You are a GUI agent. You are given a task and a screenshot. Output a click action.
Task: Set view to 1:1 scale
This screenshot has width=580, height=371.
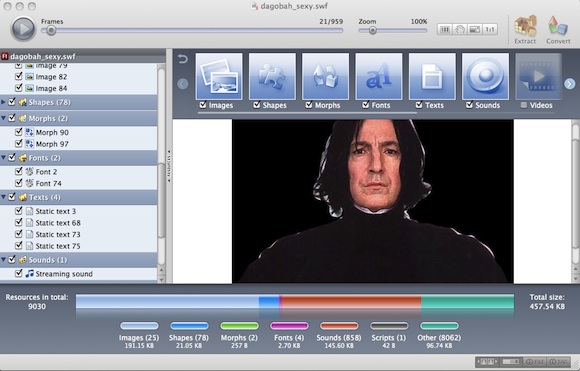(490, 29)
